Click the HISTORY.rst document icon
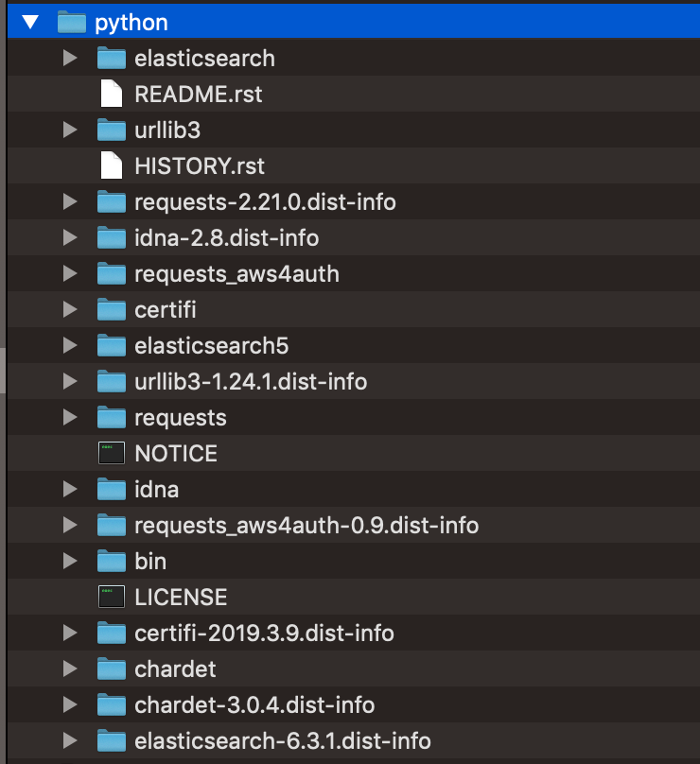 112,165
